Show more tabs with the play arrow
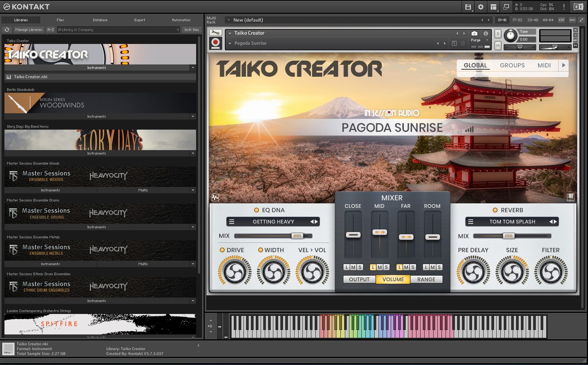The height and width of the screenshot is (365, 588). 563,65
